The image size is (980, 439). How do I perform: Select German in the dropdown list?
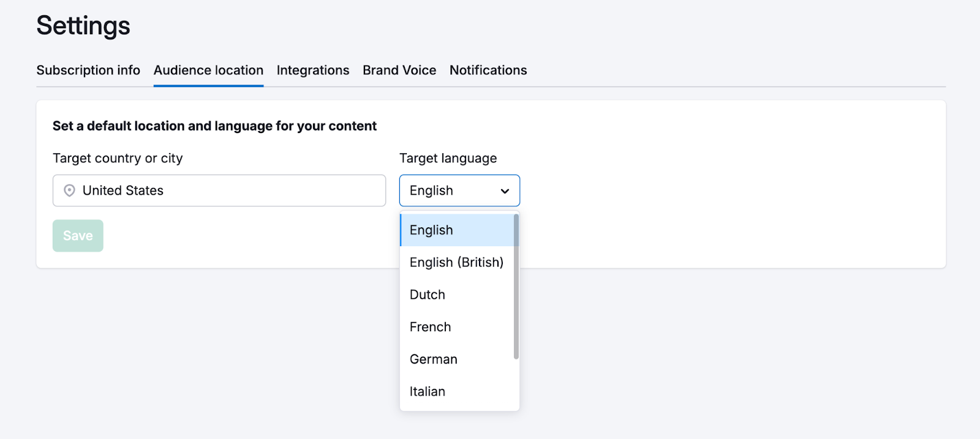(433, 359)
